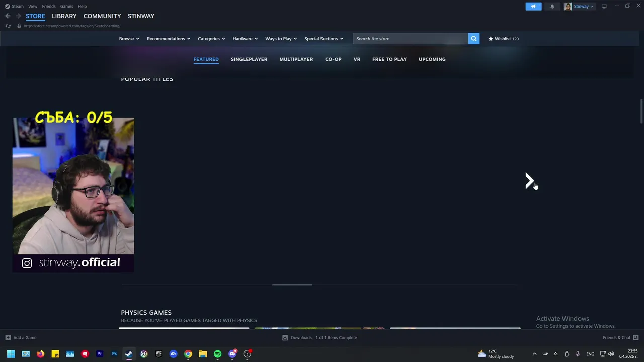The width and height of the screenshot is (644, 362).
Task: Expand the Recommendations dropdown
Action: 169,39
